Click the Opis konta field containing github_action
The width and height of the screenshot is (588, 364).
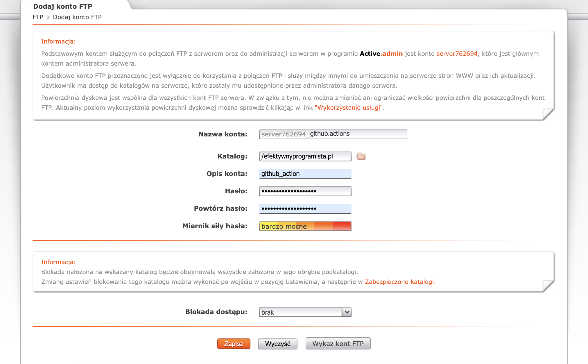pos(305,174)
